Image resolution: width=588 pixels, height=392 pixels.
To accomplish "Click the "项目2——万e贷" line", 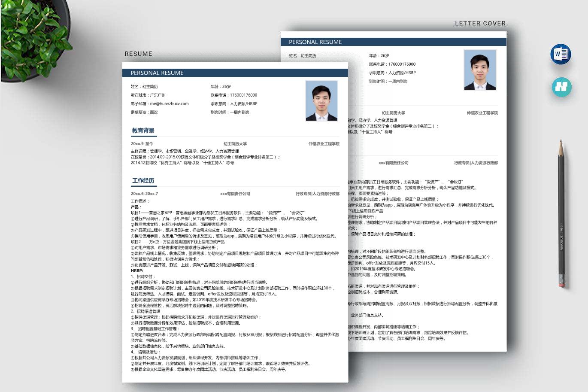I will click(178, 242).
